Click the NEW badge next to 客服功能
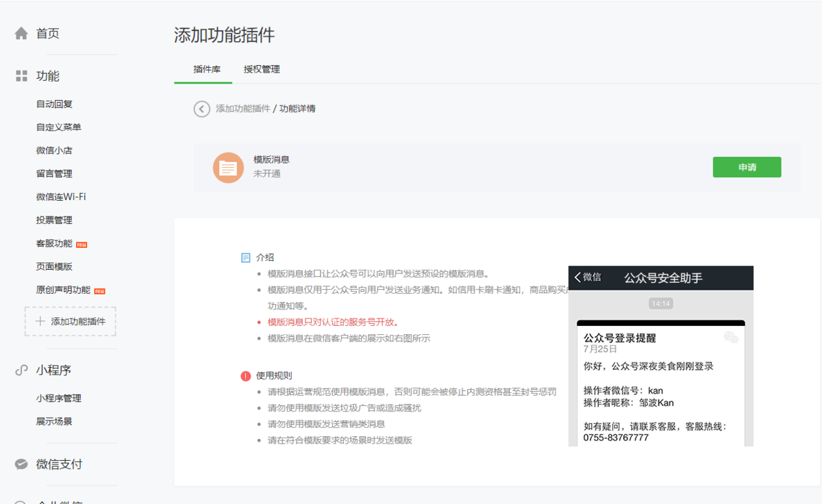The image size is (822, 504). [82, 244]
